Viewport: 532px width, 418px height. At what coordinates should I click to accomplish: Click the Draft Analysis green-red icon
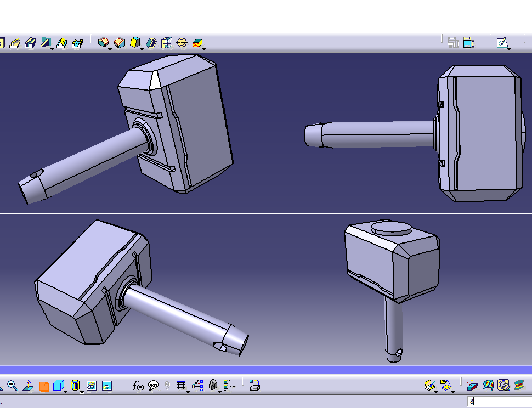click(519, 385)
